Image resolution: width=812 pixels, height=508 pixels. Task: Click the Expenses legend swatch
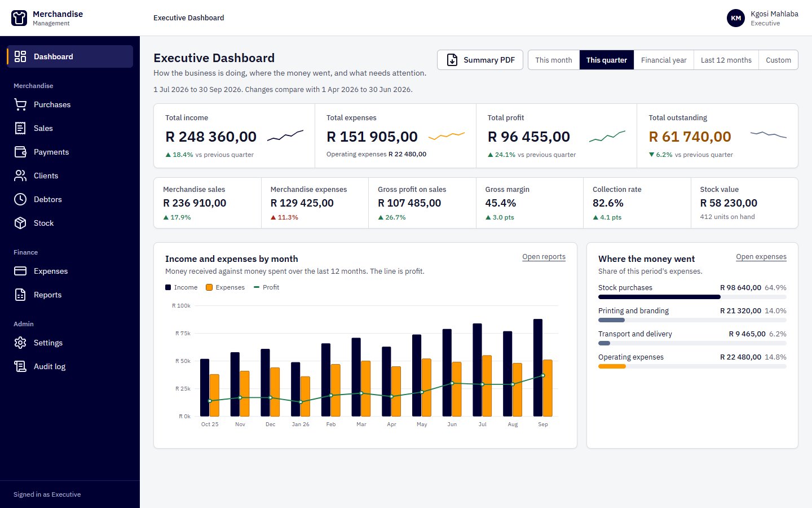[x=209, y=287]
